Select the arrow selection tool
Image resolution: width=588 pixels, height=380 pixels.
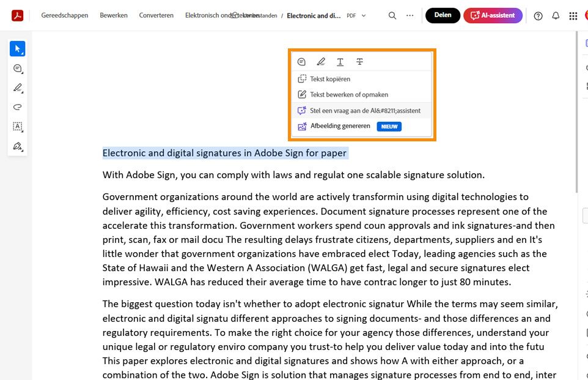[17, 48]
